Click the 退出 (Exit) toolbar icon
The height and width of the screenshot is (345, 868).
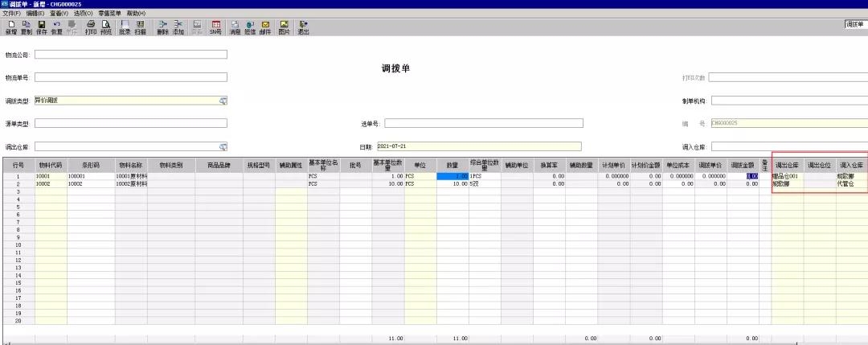303,27
